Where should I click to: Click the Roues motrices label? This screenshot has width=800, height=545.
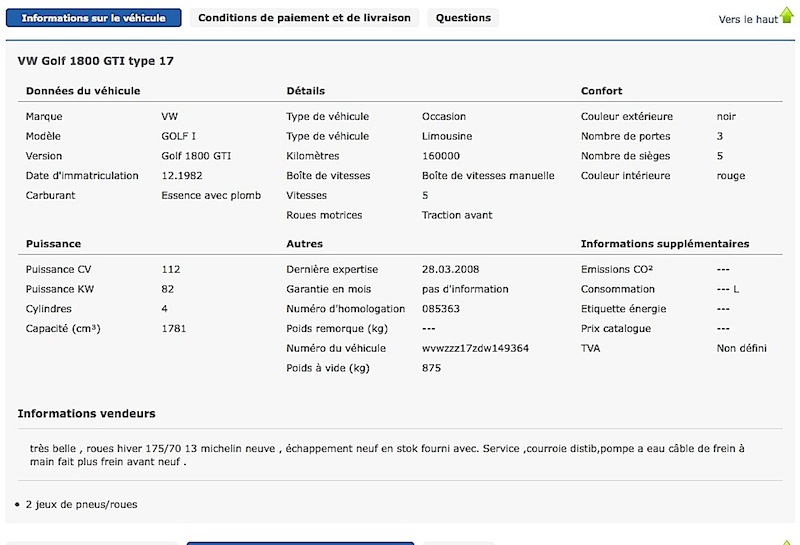pos(324,215)
